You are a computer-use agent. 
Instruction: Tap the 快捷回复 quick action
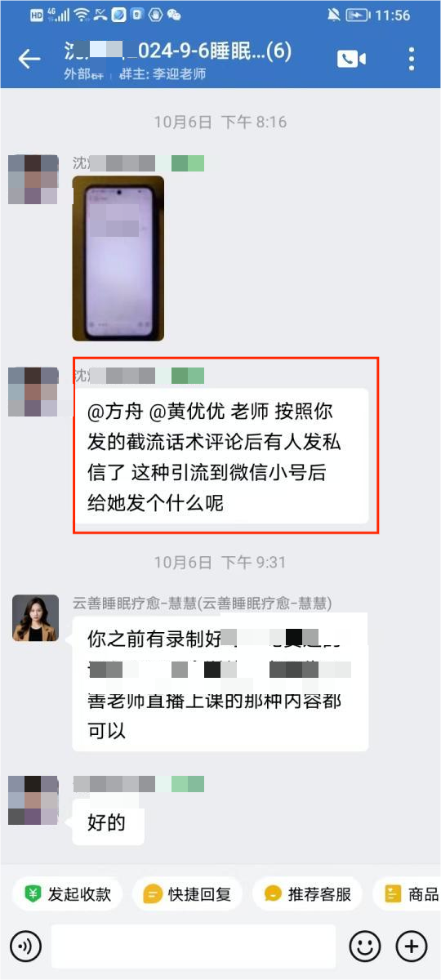pyautogui.click(x=187, y=894)
